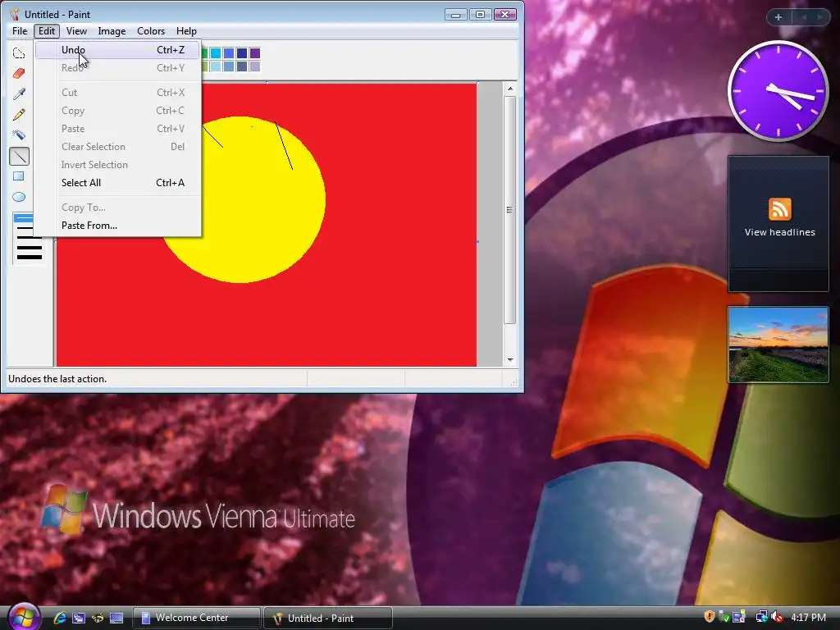Pick the light lavender bottom-row swatch
The width and height of the screenshot is (840, 630).
[255, 66]
